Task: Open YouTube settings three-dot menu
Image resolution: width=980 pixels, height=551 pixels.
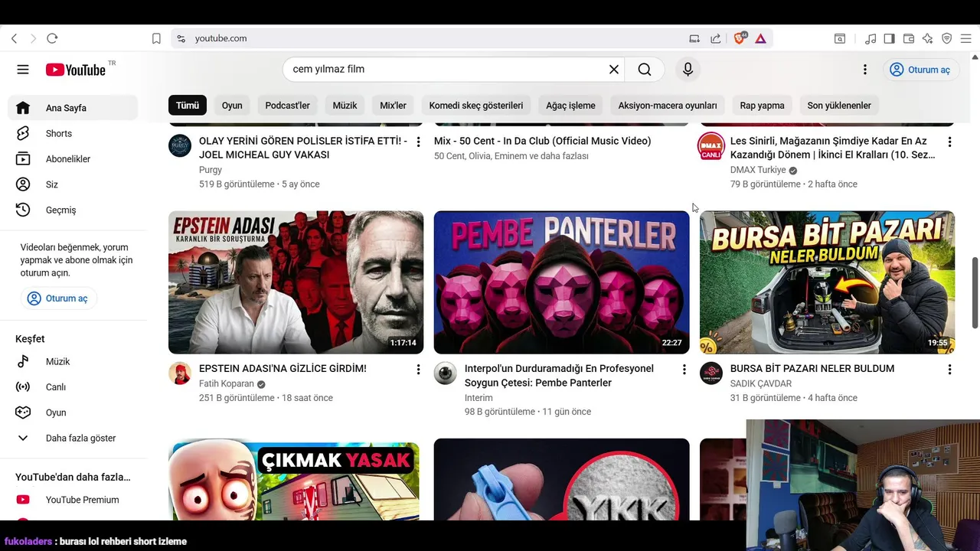Action: [865, 70]
